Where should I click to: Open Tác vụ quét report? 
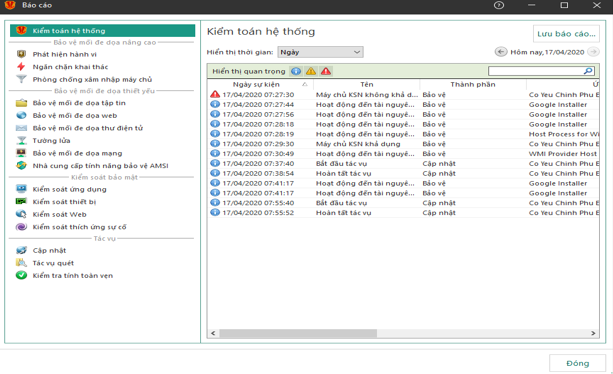(53, 263)
